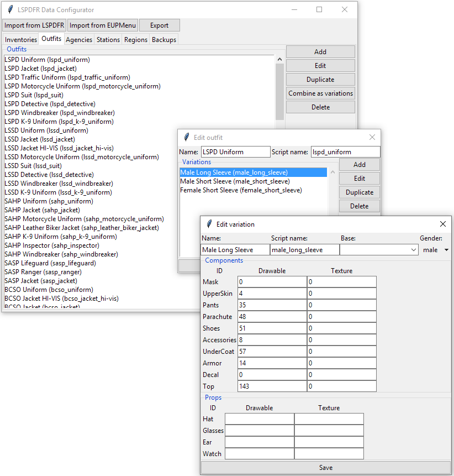Screen dimensions: 454x476
Task: Click the feather icon in main title bar
Action: [x=10, y=9]
